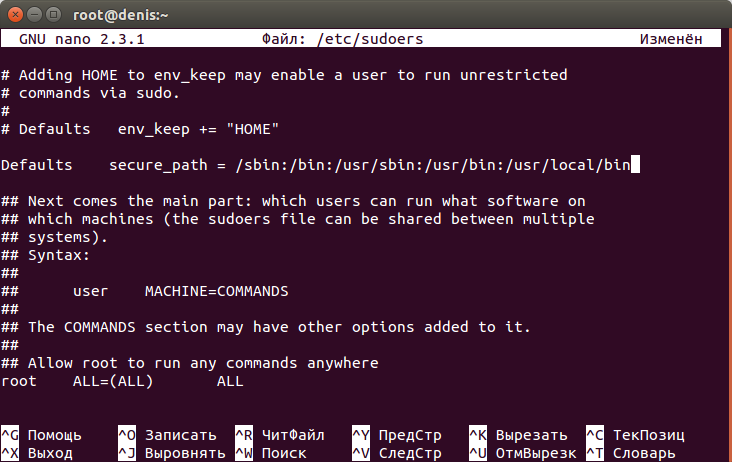Minimize the root@denis terminal window
732x462 pixels.
35,15
